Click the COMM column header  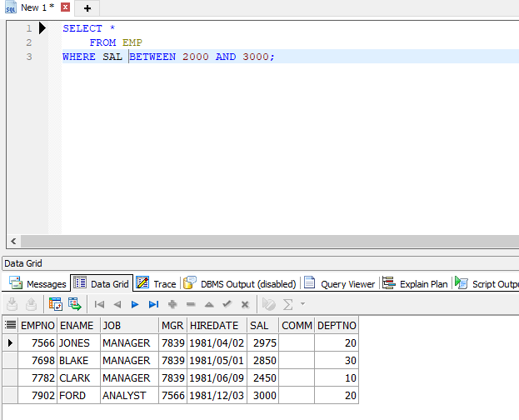(297, 325)
